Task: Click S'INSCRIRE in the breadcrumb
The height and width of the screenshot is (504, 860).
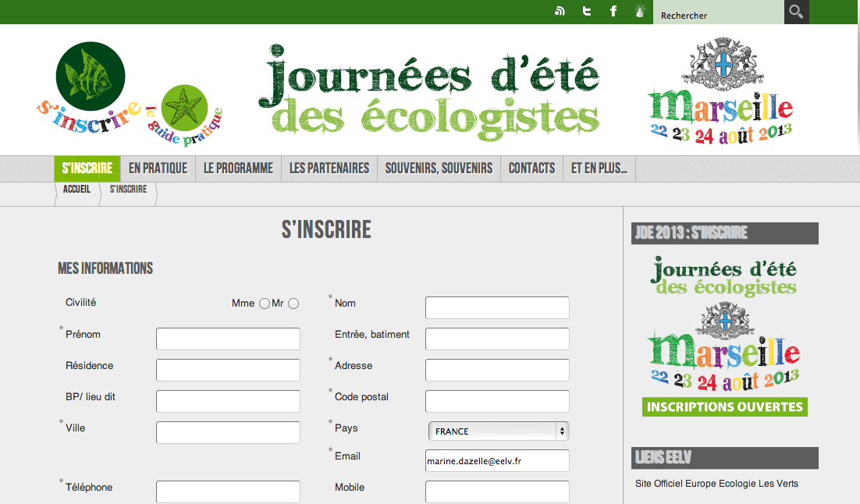Action: pos(128,190)
